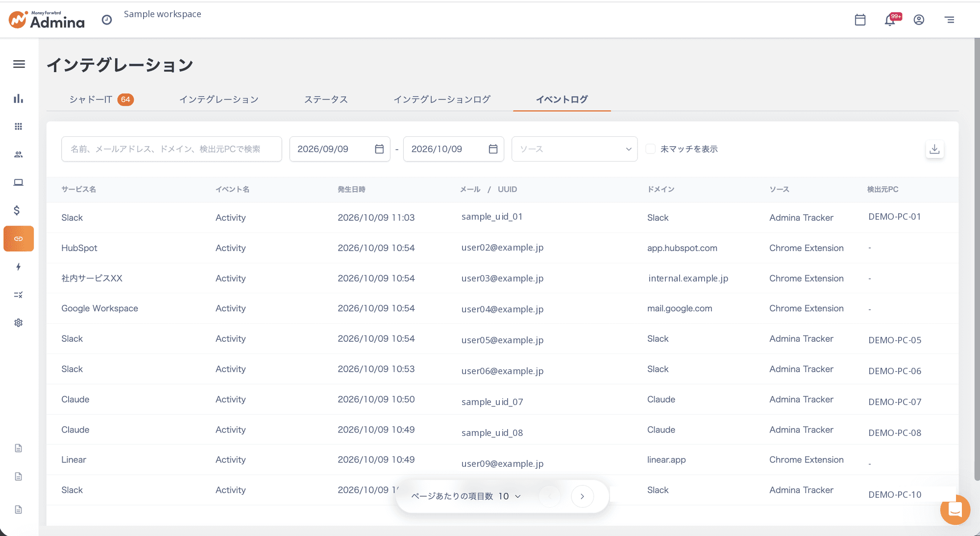Image resolution: width=980 pixels, height=536 pixels.
Task: Open the bar chart dashboard icon
Action: (x=18, y=99)
